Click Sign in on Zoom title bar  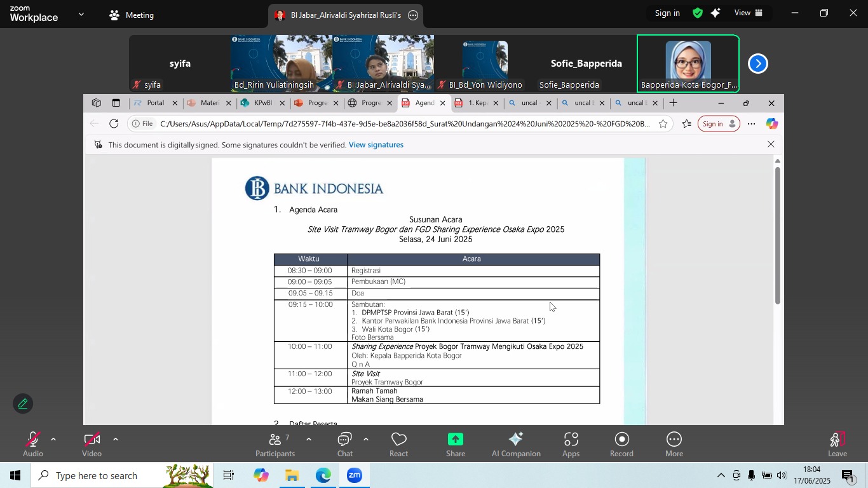tap(667, 13)
